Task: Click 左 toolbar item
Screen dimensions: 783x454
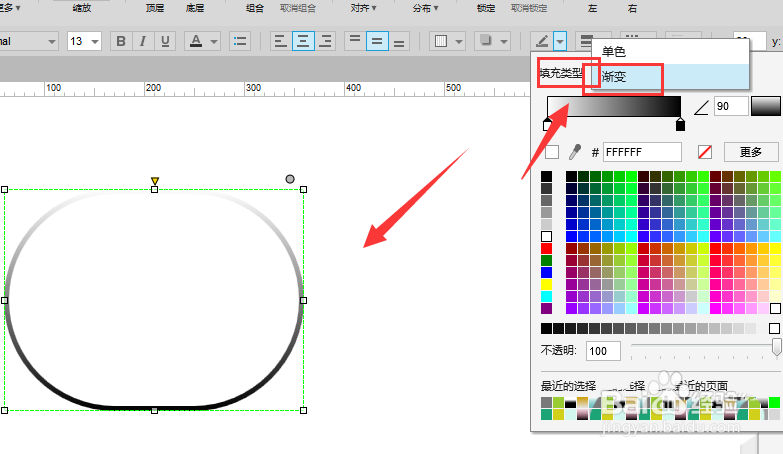Action: tap(592, 8)
